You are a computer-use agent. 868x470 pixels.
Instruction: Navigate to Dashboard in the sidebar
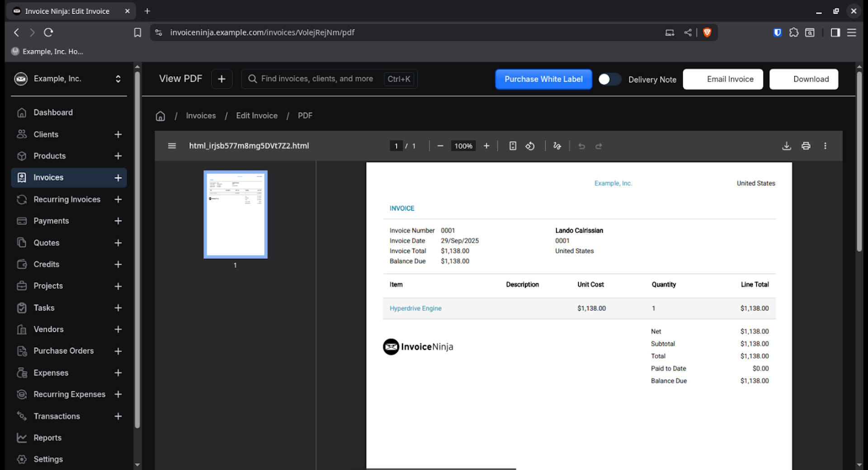click(53, 113)
